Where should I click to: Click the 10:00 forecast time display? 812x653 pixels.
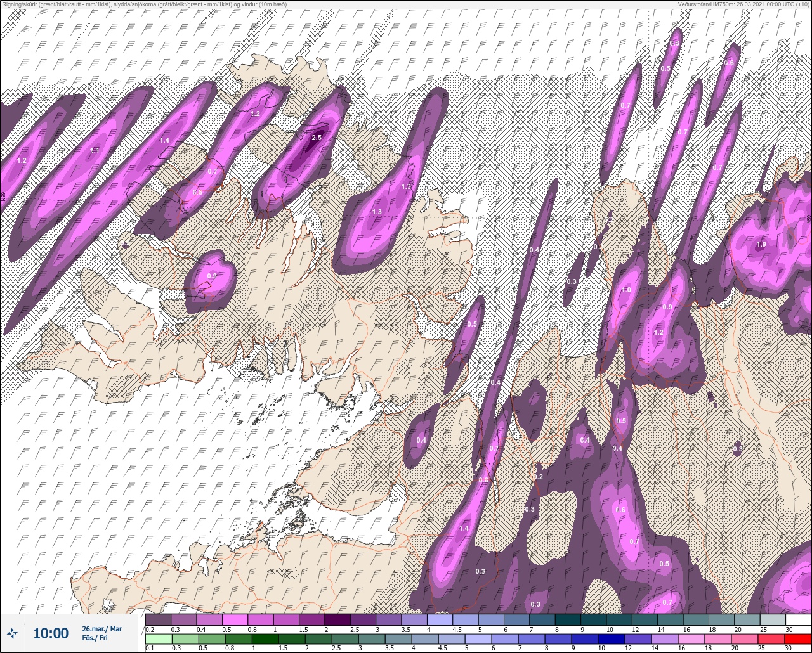tap(51, 633)
